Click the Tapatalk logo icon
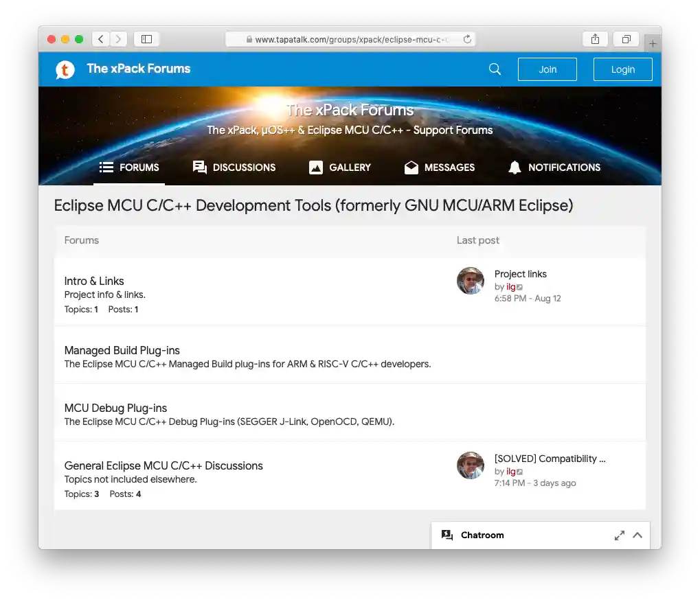700x600 pixels. (x=64, y=69)
